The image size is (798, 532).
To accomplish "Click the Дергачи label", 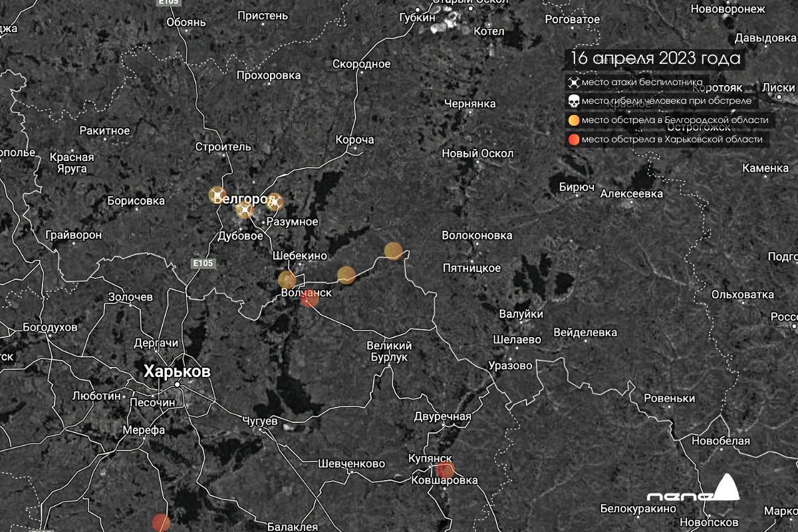I will click(x=156, y=343).
